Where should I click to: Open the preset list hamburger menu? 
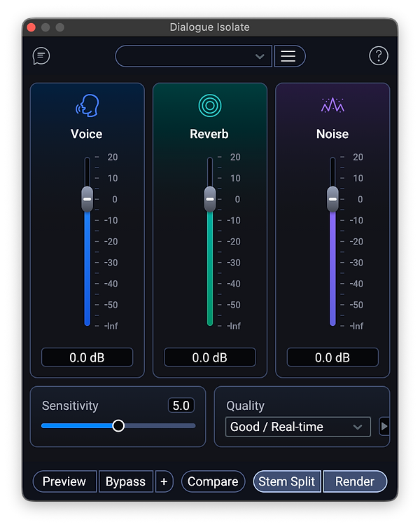(x=289, y=56)
